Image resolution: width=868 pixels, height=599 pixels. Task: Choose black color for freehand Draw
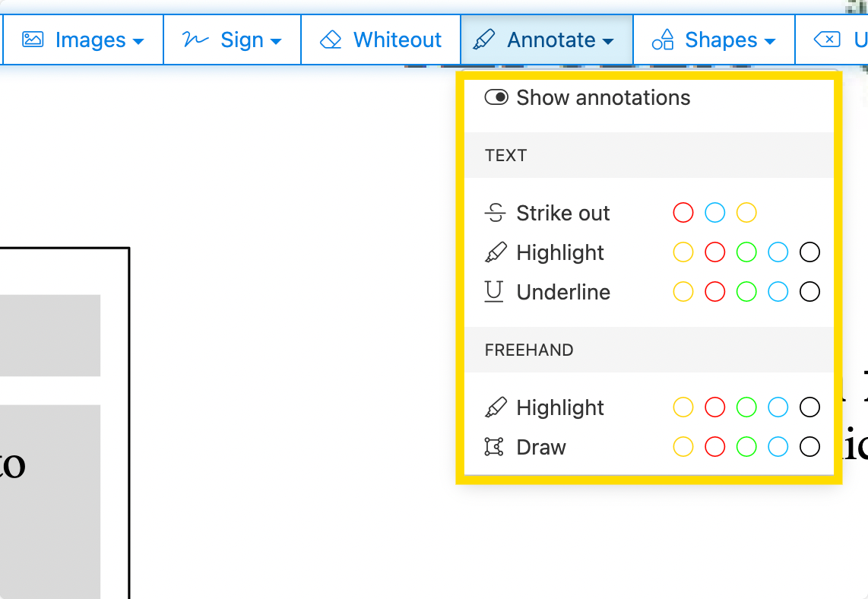(x=810, y=447)
